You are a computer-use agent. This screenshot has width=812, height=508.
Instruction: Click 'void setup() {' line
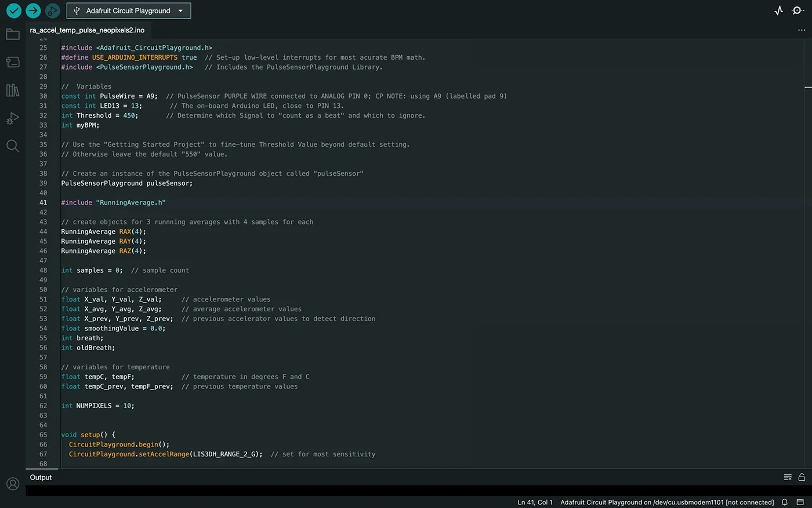(x=88, y=435)
